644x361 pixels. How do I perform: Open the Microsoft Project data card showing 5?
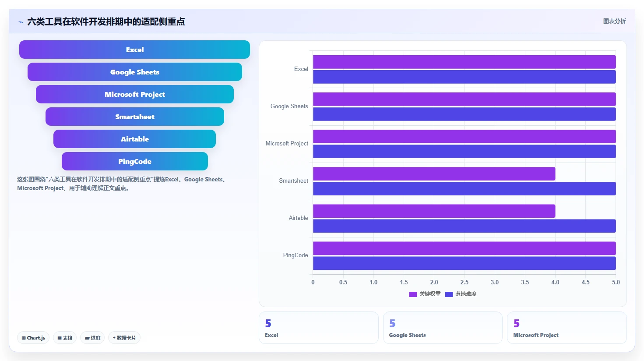tap(567, 328)
